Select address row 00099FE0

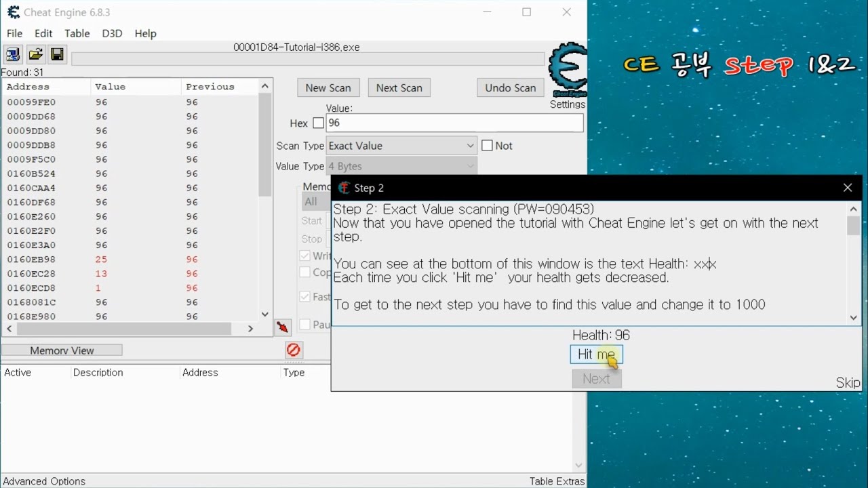pyautogui.click(x=130, y=102)
